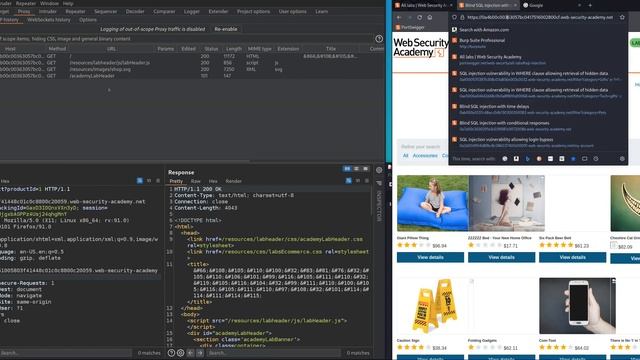Toggle blue message-actions icon in Response toolbar
The width and height of the screenshot is (640, 360).
[x=349, y=180]
